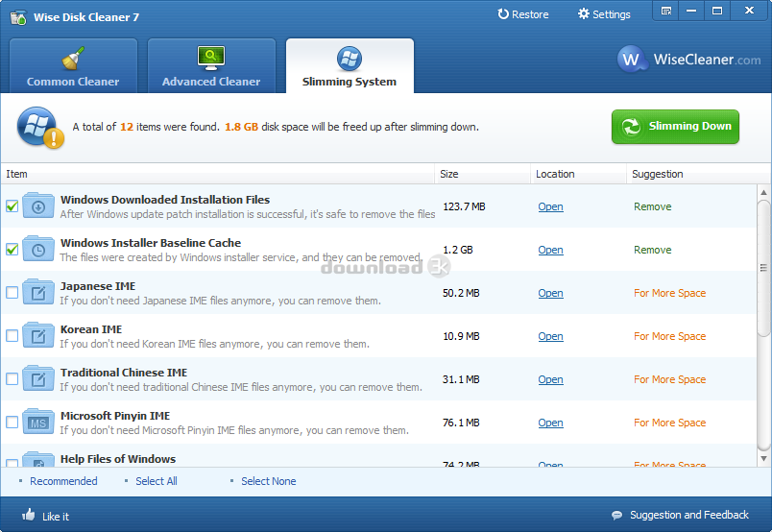Click the vertical scrollbar down arrow
Image resolution: width=772 pixels, height=532 pixels.
point(763,459)
